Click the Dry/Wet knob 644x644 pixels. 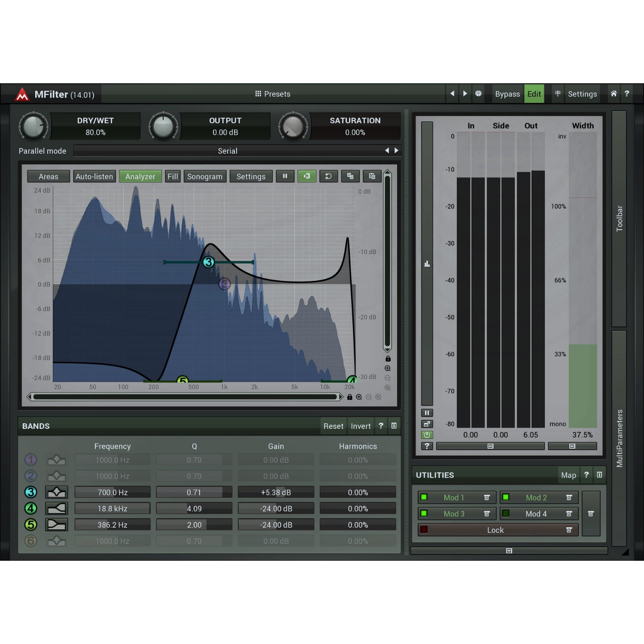point(34,127)
